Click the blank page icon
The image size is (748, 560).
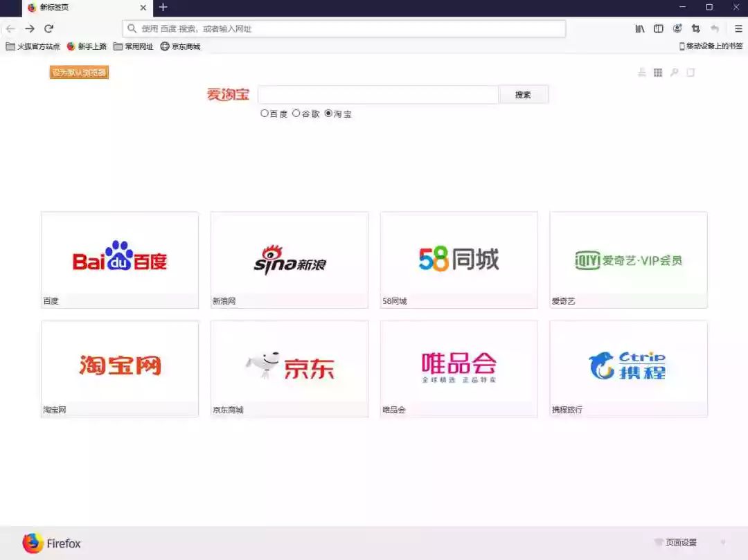[x=691, y=73]
